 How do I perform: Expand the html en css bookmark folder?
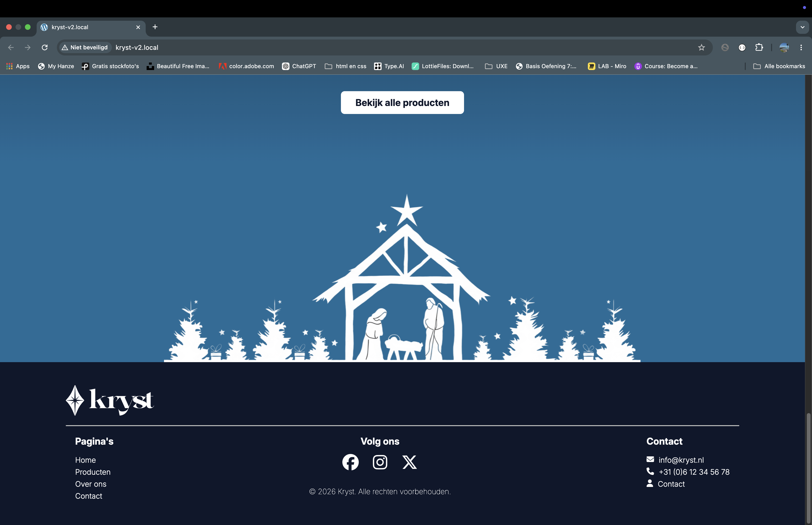[346, 66]
